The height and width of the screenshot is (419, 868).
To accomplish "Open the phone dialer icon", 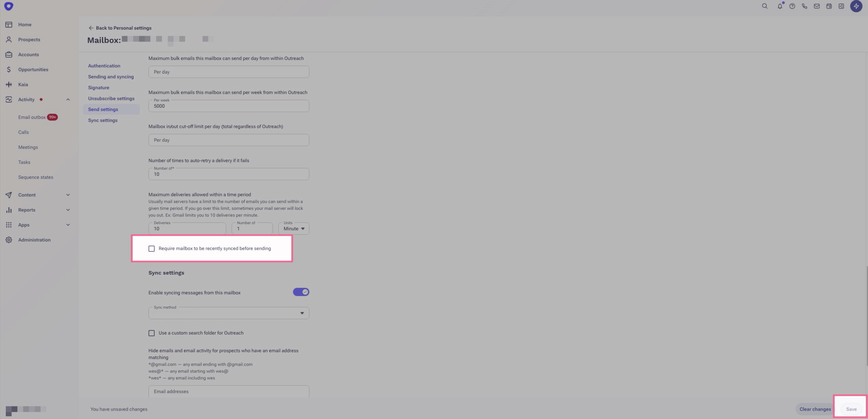I will click(x=804, y=6).
